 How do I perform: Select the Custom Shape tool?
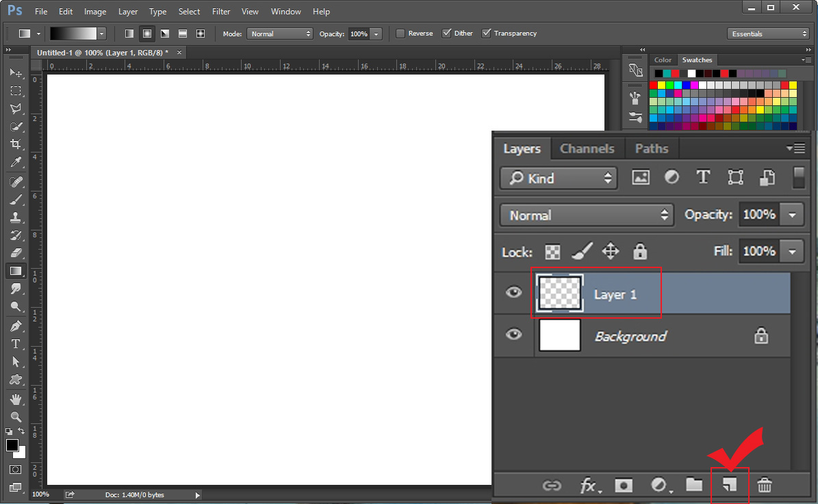pyautogui.click(x=16, y=380)
